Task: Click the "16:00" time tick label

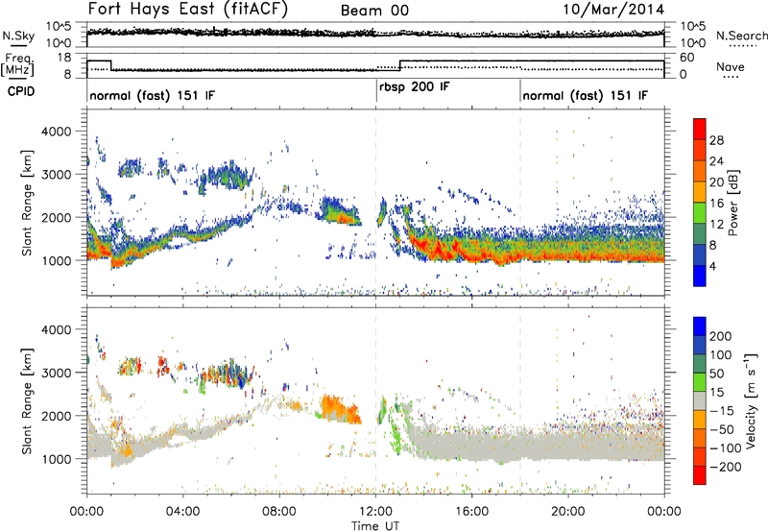Action: [x=471, y=512]
